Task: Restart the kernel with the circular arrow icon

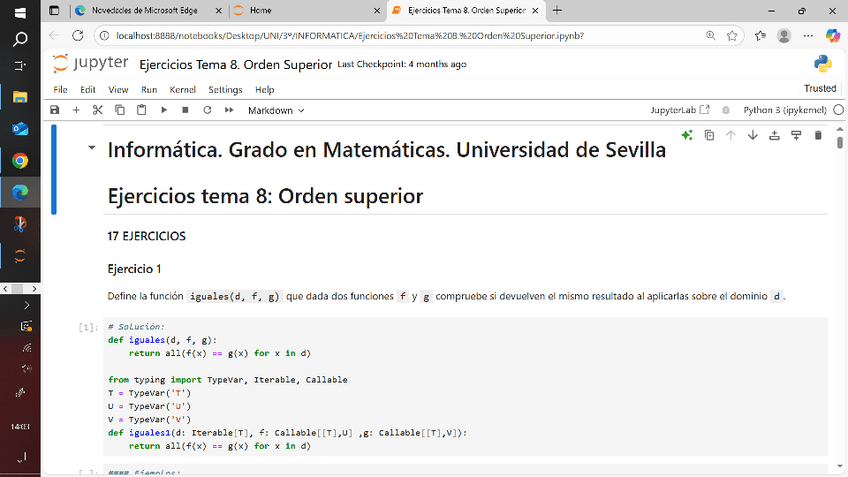Action: point(207,110)
